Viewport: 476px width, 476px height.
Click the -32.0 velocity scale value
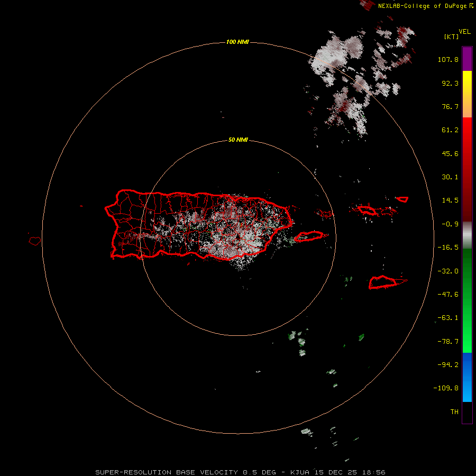pyautogui.click(x=448, y=271)
